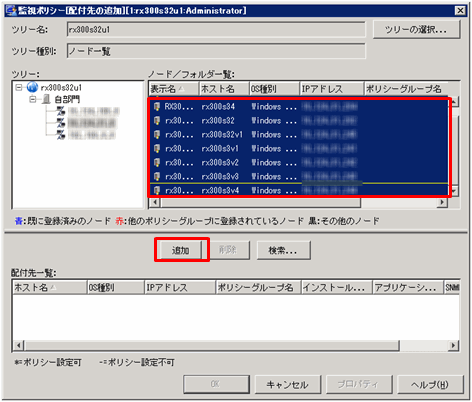Click 配付先一覧 scroll right arrow
This screenshot has height=402, width=472.
click(453, 346)
